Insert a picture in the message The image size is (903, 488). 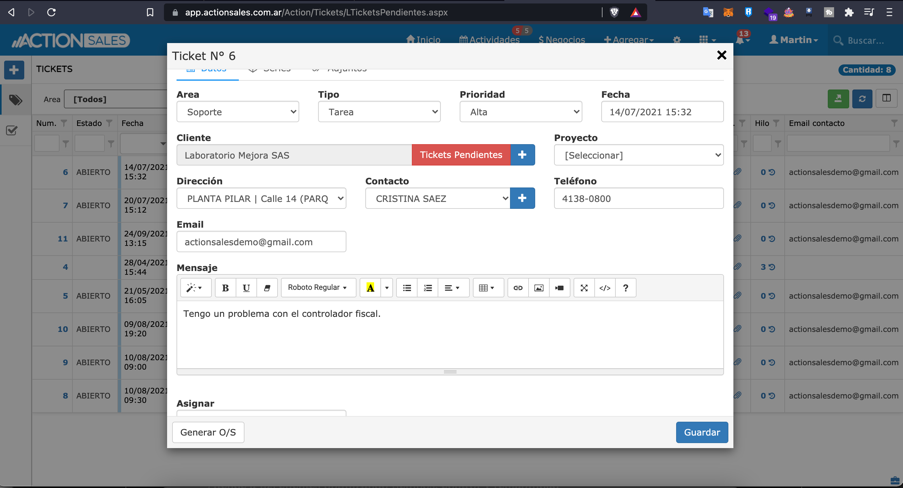[539, 288]
